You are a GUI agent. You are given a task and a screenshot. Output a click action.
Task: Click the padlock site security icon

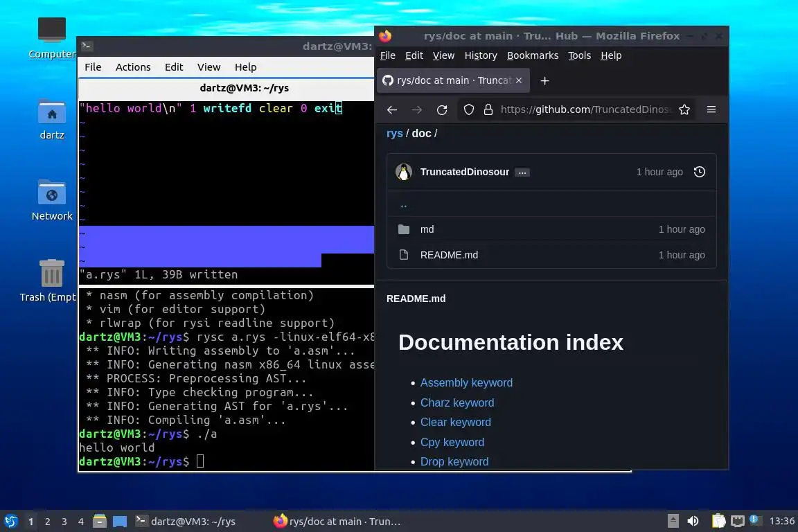pyautogui.click(x=488, y=110)
